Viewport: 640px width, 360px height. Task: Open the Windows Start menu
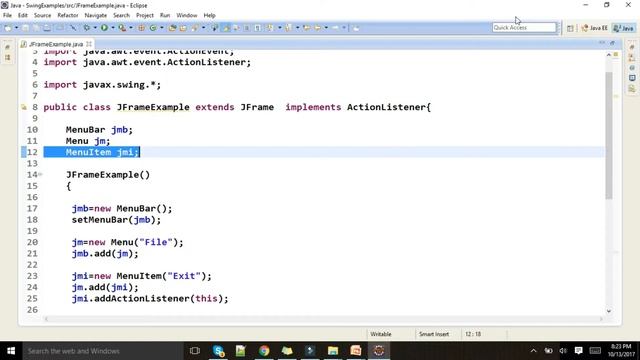click(x=11, y=351)
